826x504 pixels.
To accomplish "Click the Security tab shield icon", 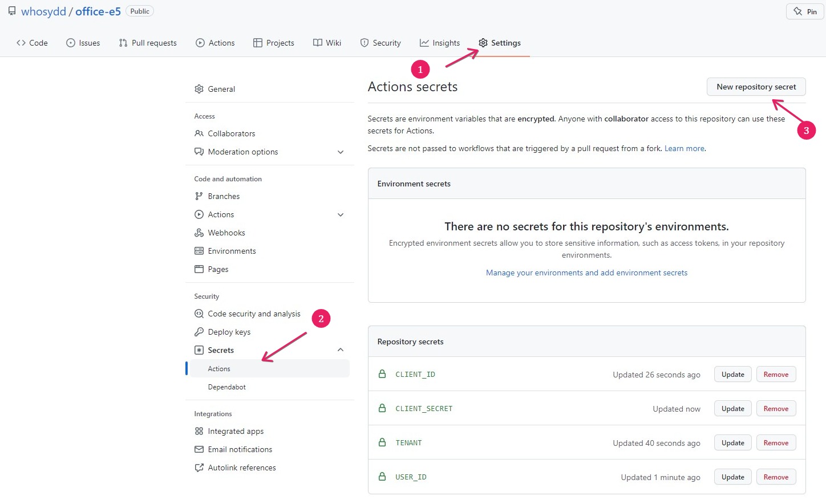I will click(x=365, y=43).
